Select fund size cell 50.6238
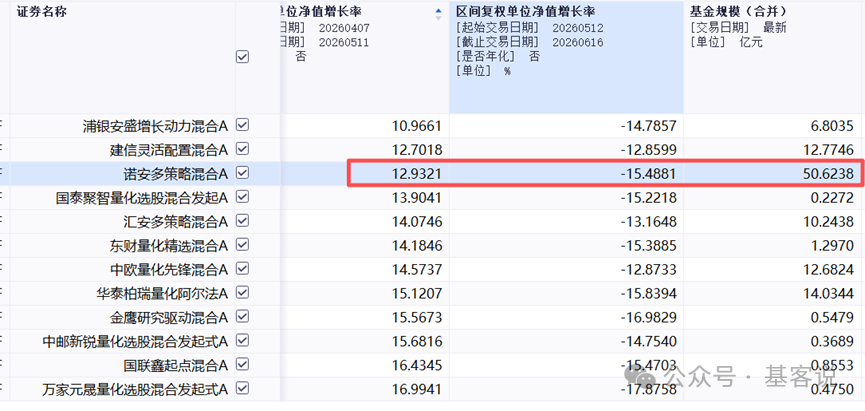This screenshot has width=865, height=411. [x=829, y=174]
